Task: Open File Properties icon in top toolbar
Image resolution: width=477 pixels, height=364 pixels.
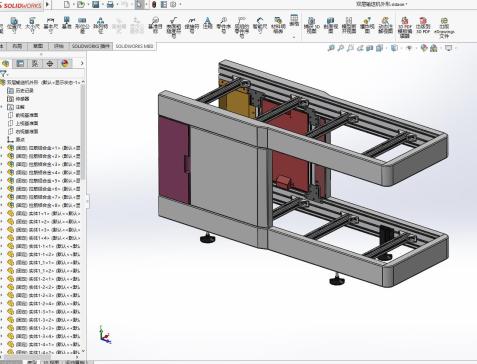Action: (164, 5)
